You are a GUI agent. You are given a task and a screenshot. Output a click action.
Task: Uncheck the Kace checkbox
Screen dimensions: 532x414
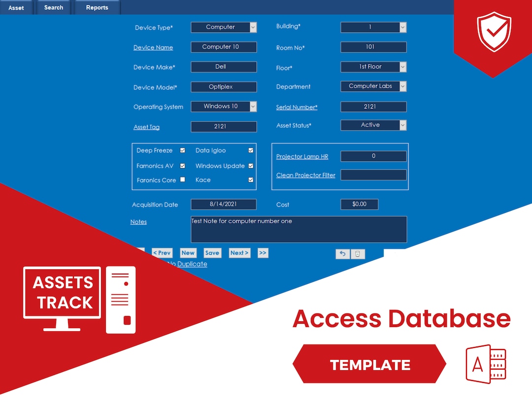[x=251, y=180]
